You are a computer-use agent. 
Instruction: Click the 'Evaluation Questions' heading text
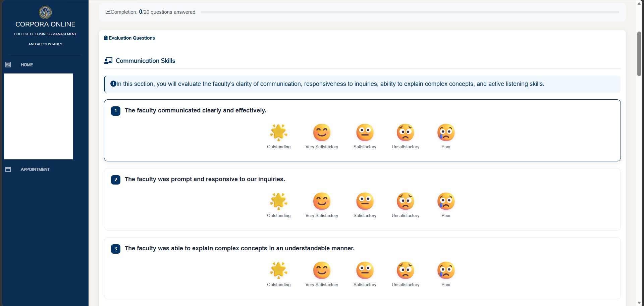(x=132, y=38)
